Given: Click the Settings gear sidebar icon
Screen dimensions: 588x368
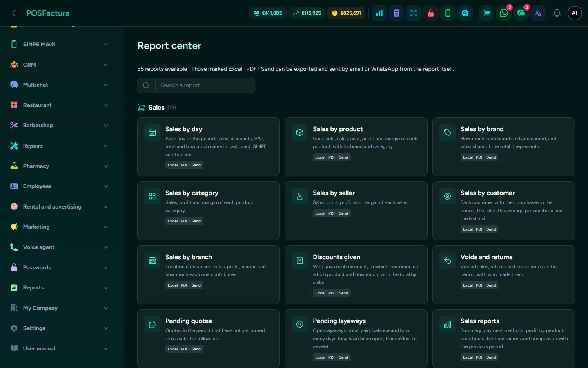Looking at the screenshot, I should point(14,328).
